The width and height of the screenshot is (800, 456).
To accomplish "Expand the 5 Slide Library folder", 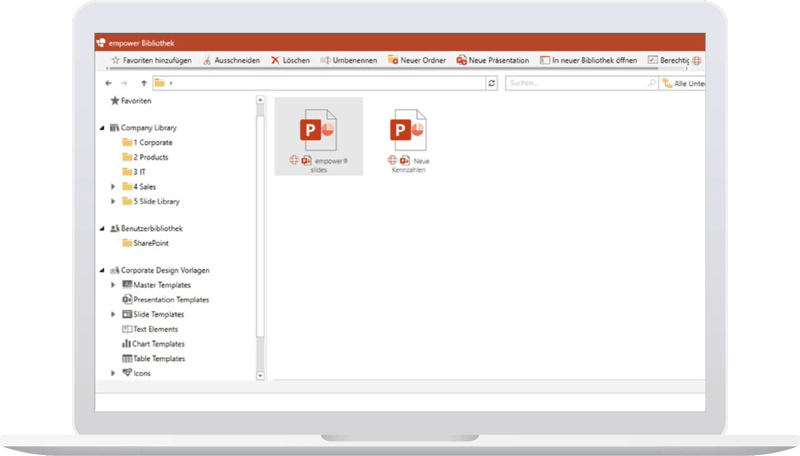I will (x=113, y=201).
